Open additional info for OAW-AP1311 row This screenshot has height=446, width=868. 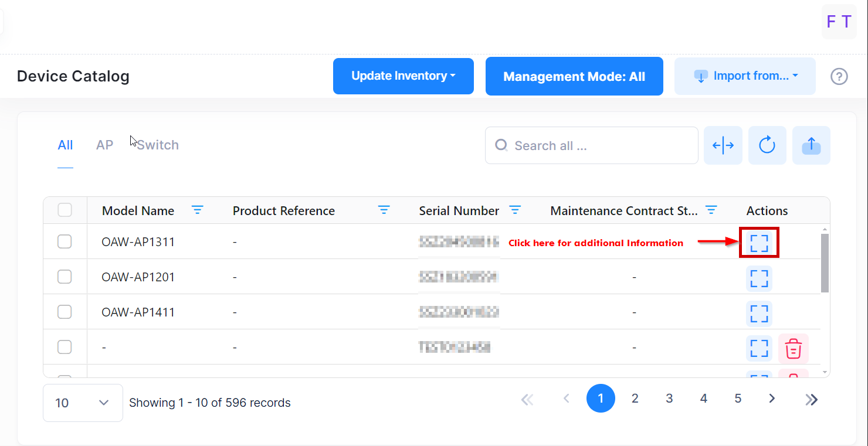[x=759, y=243]
